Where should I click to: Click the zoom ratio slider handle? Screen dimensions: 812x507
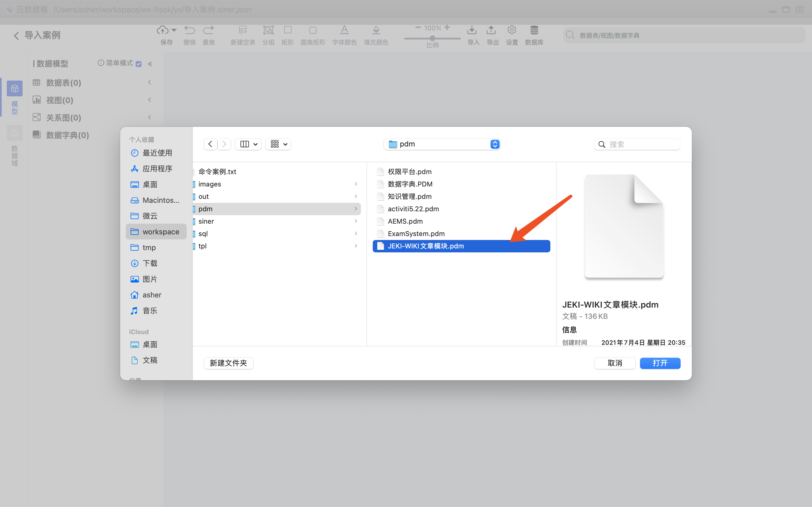coord(433,38)
